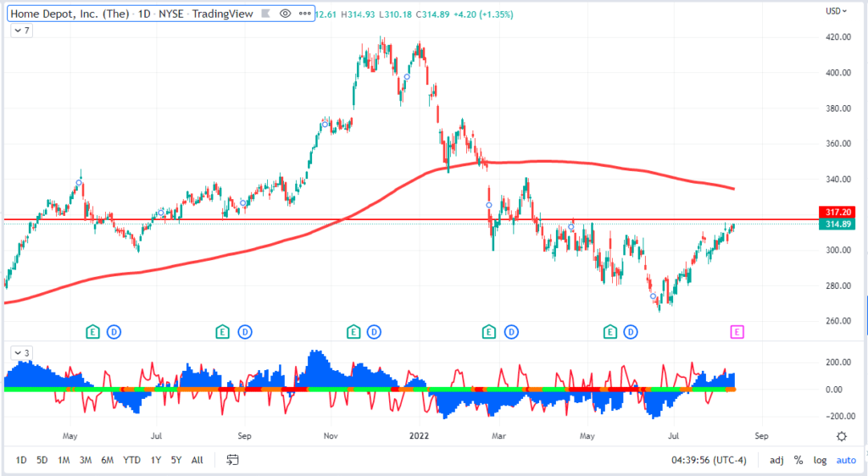Viewport: 868px width, 476px height.
Task: Click the earnings E marker near May 2021
Action: (92, 332)
